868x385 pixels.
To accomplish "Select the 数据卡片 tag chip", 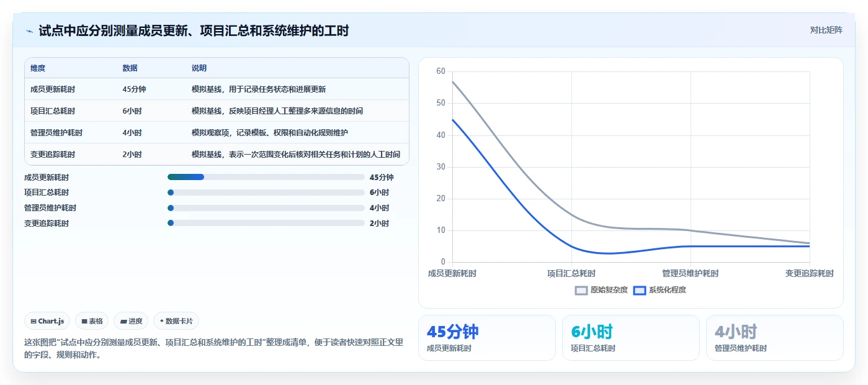I will pos(176,321).
